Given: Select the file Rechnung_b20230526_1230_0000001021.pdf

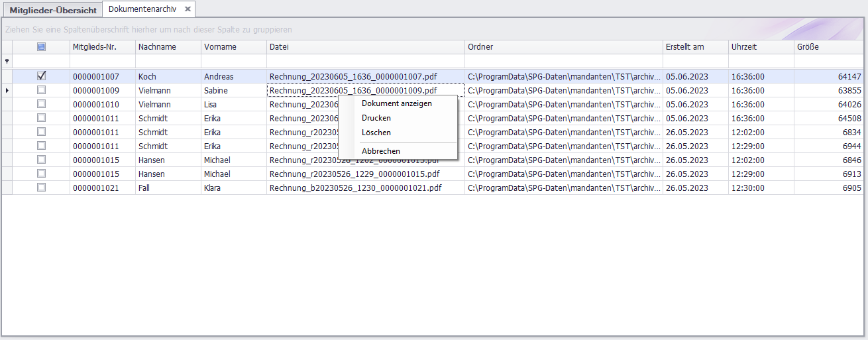Looking at the screenshot, I should click(x=355, y=188).
